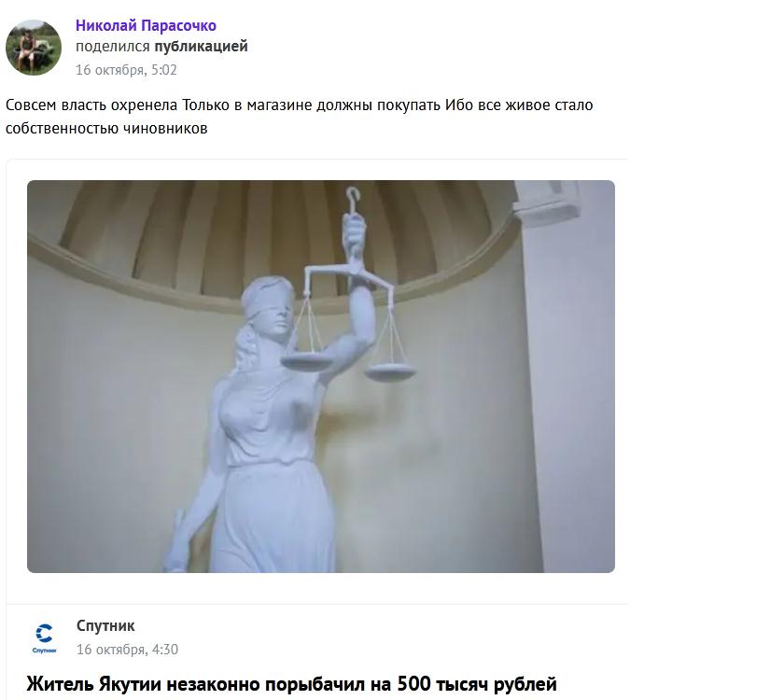Open the shared публикацией link

pos(201,46)
